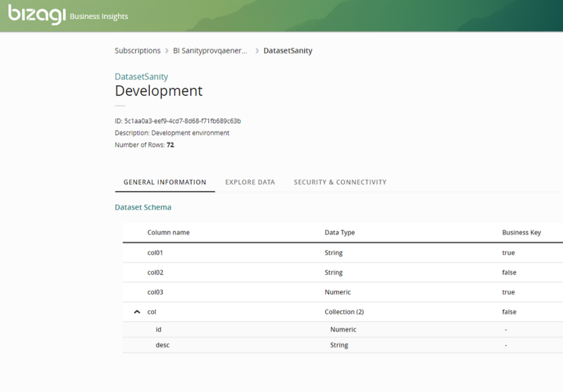Go to BI Sanityprovqaener... breadcrumb
Image resolution: width=563 pixels, height=392 pixels.
210,51
